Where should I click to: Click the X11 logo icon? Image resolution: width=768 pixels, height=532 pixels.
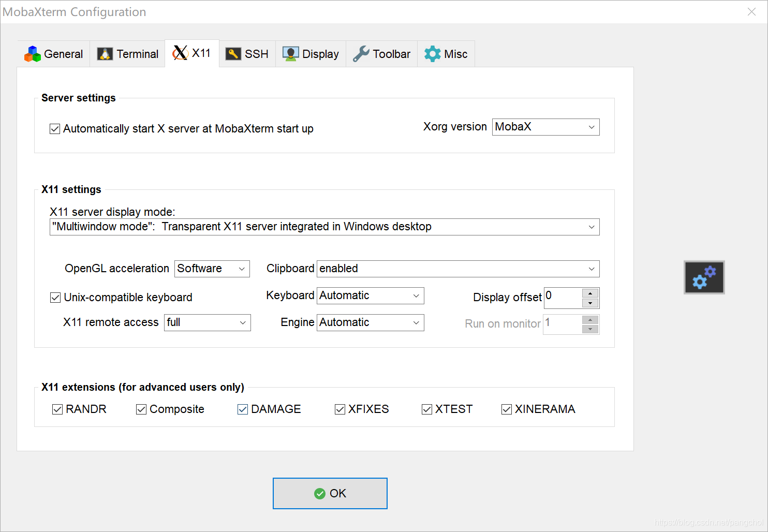180,53
